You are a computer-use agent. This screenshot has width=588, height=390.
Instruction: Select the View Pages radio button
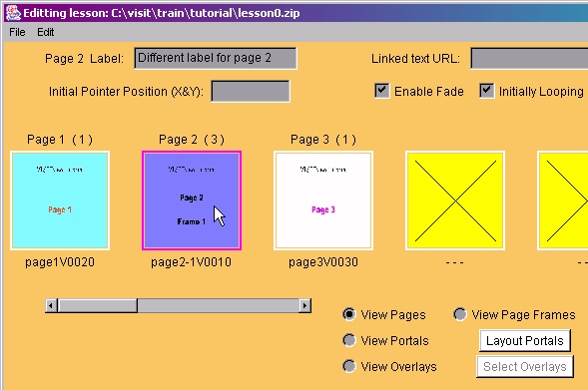point(349,314)
